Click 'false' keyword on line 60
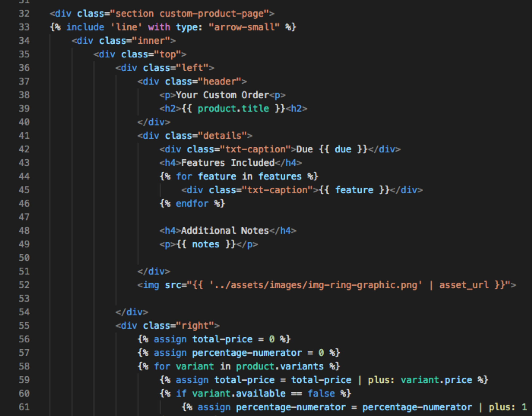 point(321,393)
